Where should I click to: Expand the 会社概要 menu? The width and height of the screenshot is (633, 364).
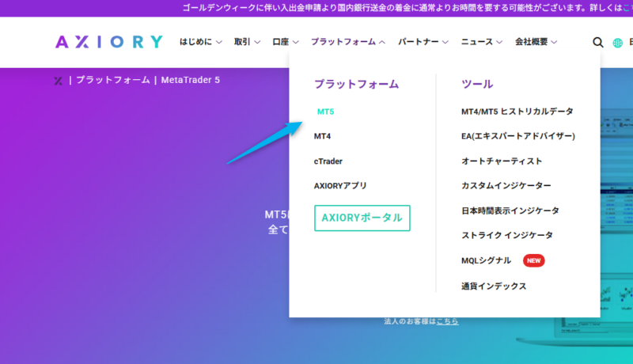point(536,42)
